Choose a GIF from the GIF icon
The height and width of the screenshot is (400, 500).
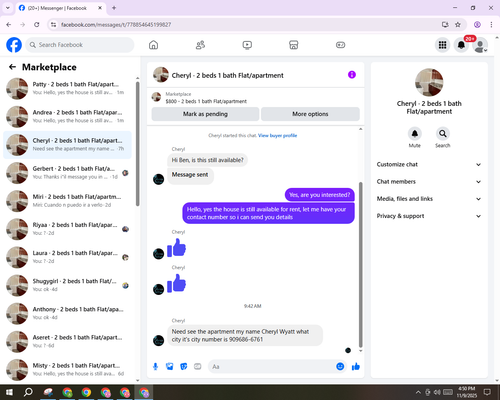[x=198, y=367]
